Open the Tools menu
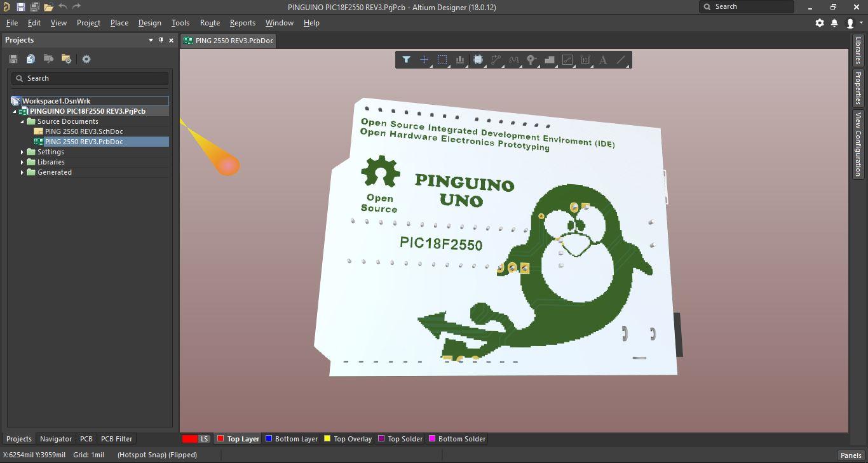 coord(180,23)
